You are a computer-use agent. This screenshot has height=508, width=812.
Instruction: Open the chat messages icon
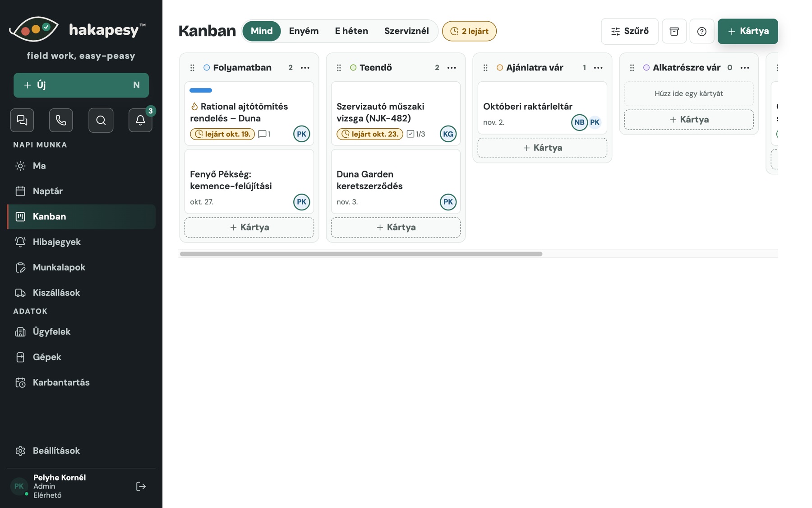pyautogui.click(x=22, y=120)
